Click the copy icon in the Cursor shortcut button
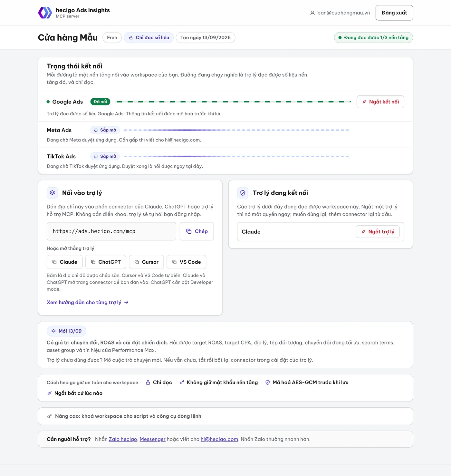Viewport: 451px width, 476px height. (137, 262)
